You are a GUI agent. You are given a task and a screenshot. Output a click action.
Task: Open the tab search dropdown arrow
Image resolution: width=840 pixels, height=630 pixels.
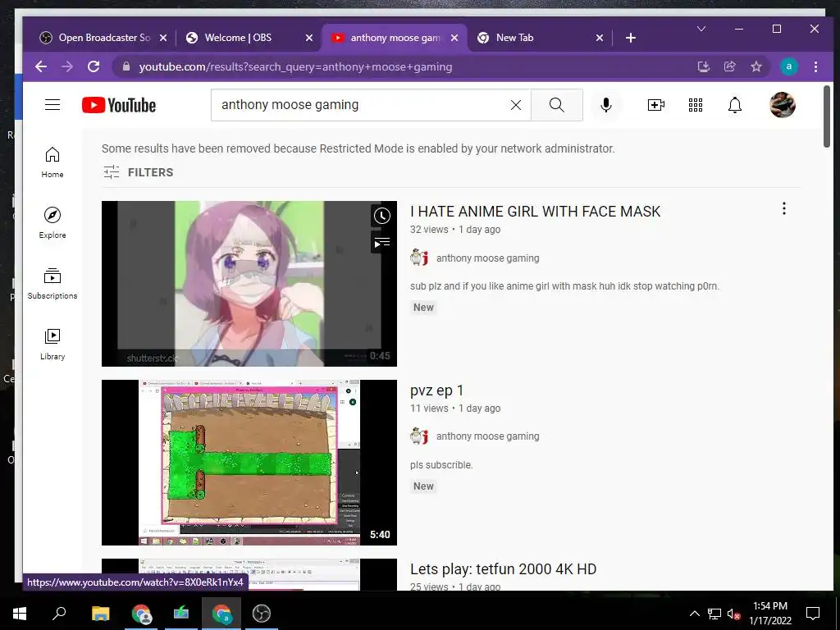pyautogui.click(x=701, y=29)
